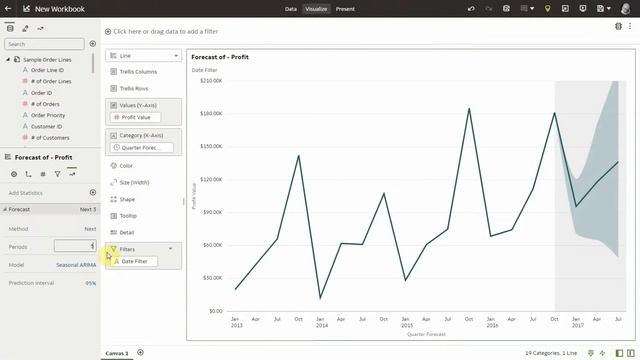Click the add a filter bar

coord(162,31)
